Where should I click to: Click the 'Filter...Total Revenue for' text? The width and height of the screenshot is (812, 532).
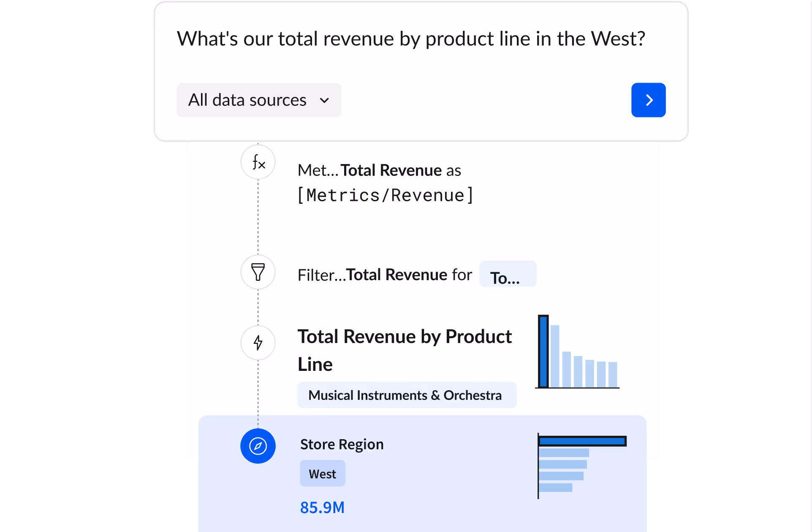tap(385, 275)
